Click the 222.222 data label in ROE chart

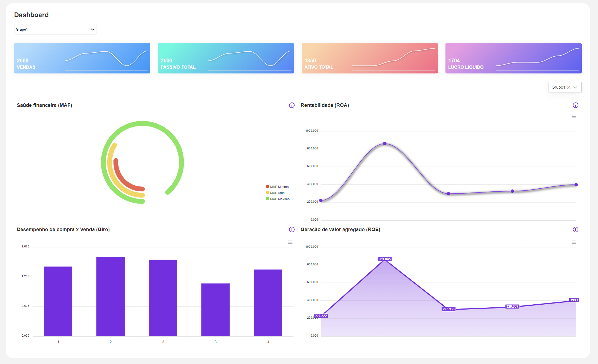(x=321, y=316)
